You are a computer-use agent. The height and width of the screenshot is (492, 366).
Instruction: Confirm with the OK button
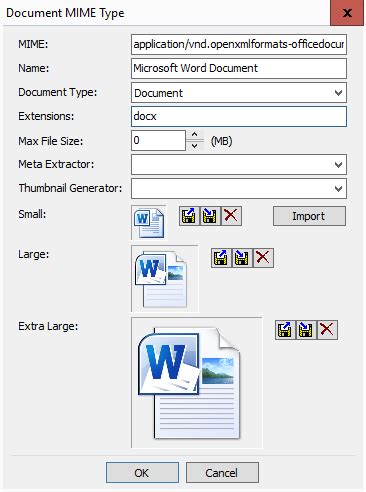pyautogui.click(x=142, y=473)
